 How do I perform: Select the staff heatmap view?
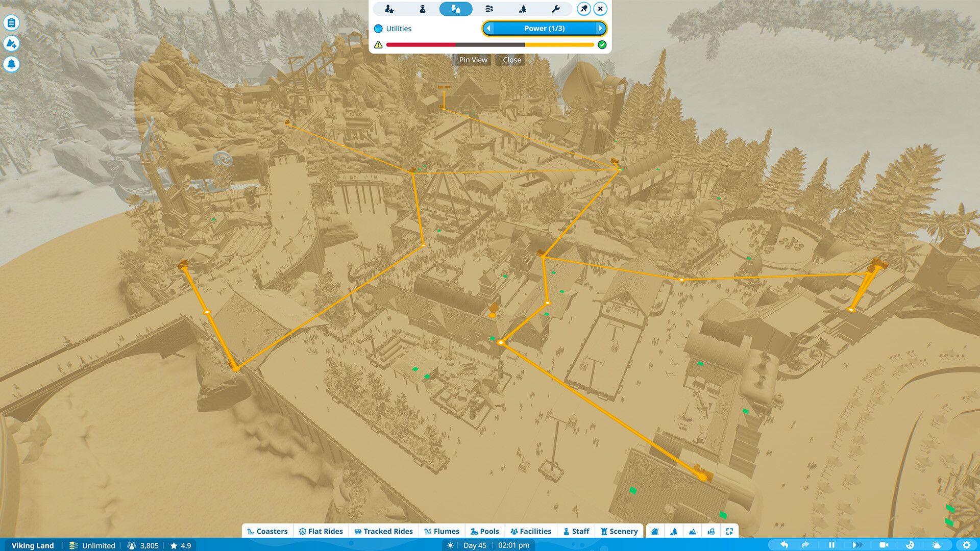click(423, 9)
